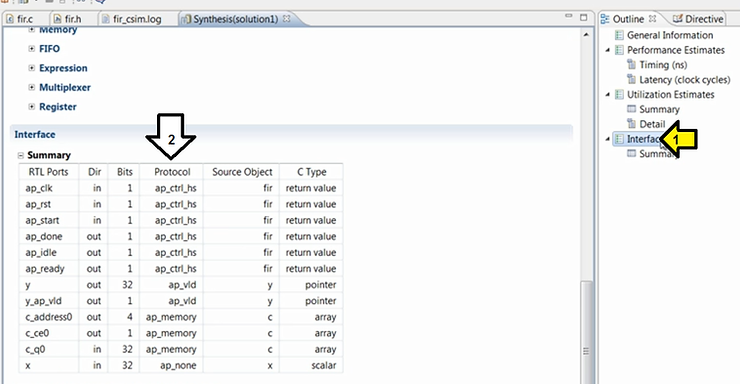Close the Outline view
Image resolution: width=740 pixels, height=384 pixels.
click(653, 19)
